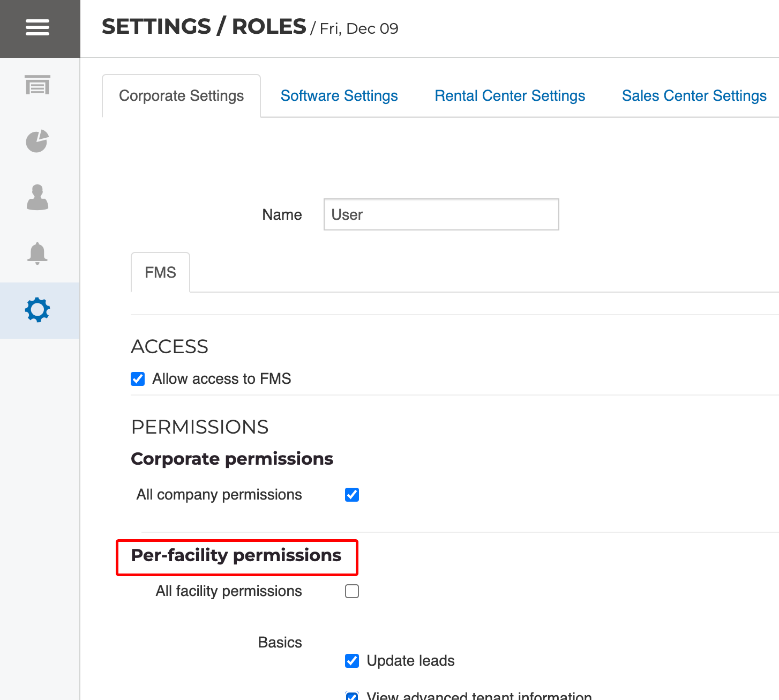Uncheck Allow access to FMS
Viewport: 779px width, 700px height.
pyautogui.click(x=138, y=379)
